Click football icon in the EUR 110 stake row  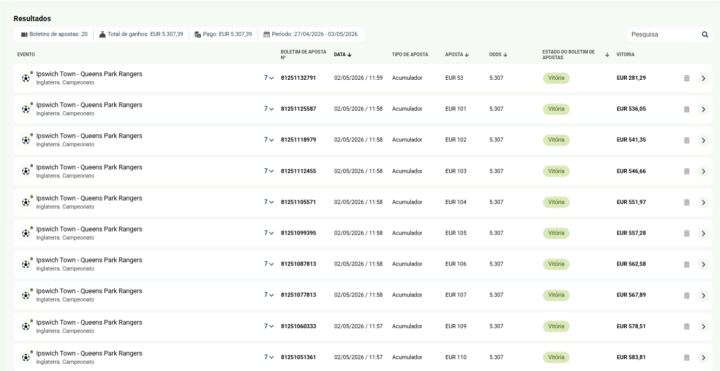[26, 357]
